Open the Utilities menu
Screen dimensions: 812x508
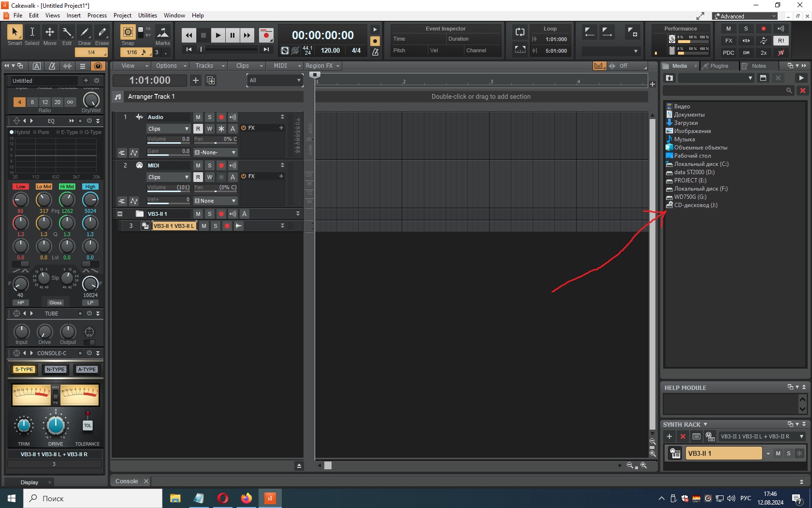147,15
